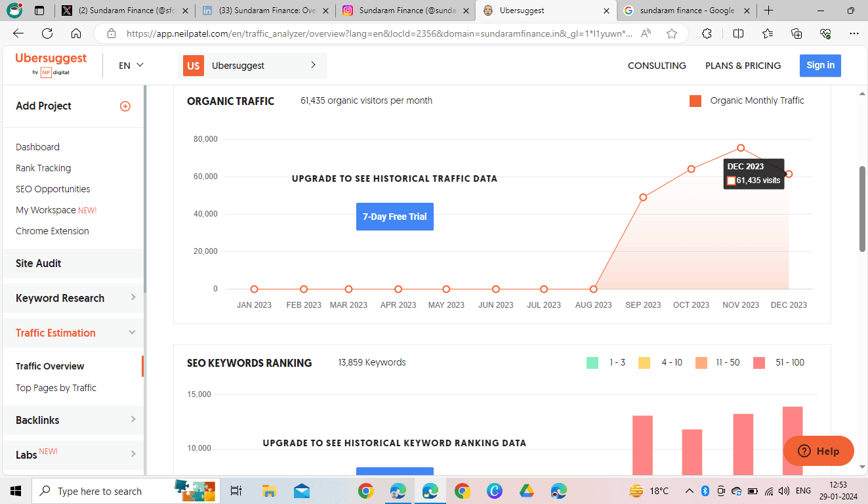868x504 pixels.
Task: Open File Explorer from taskbar
Action: pos(269,491)
